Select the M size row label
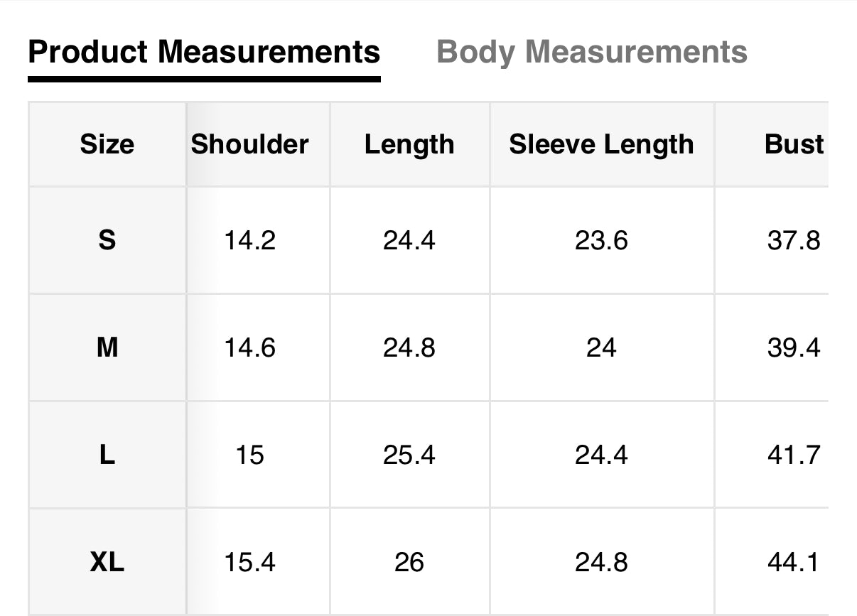Image resolution: width=857 pixels, height=616 pixels. pos(107,347)
